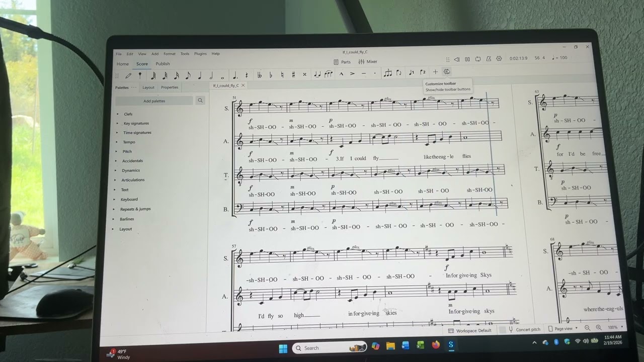The image size is (644, 362).
Task: Open the Mixer
Action: pyautogui.click(x=368, y=62)
